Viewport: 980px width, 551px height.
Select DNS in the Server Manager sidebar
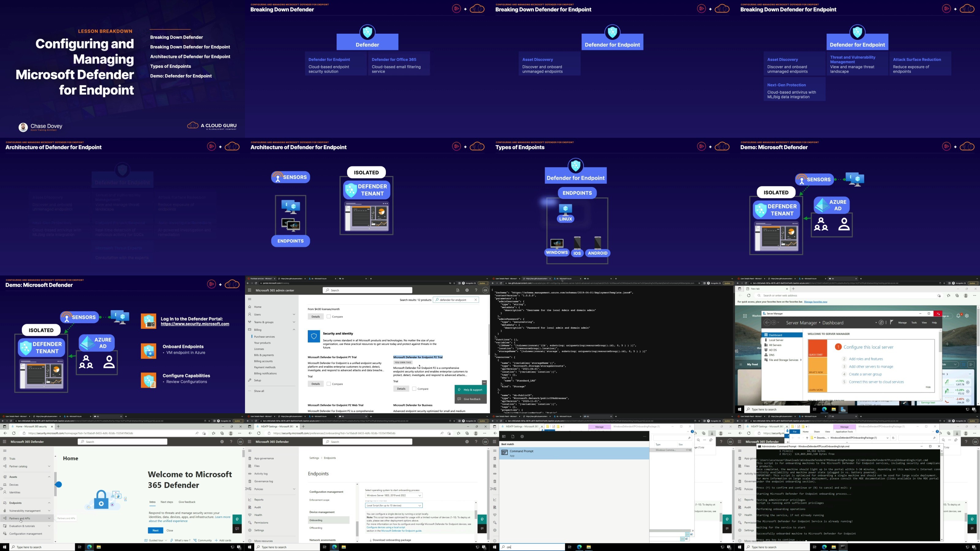pyautogui.click(x=771, y=355)
